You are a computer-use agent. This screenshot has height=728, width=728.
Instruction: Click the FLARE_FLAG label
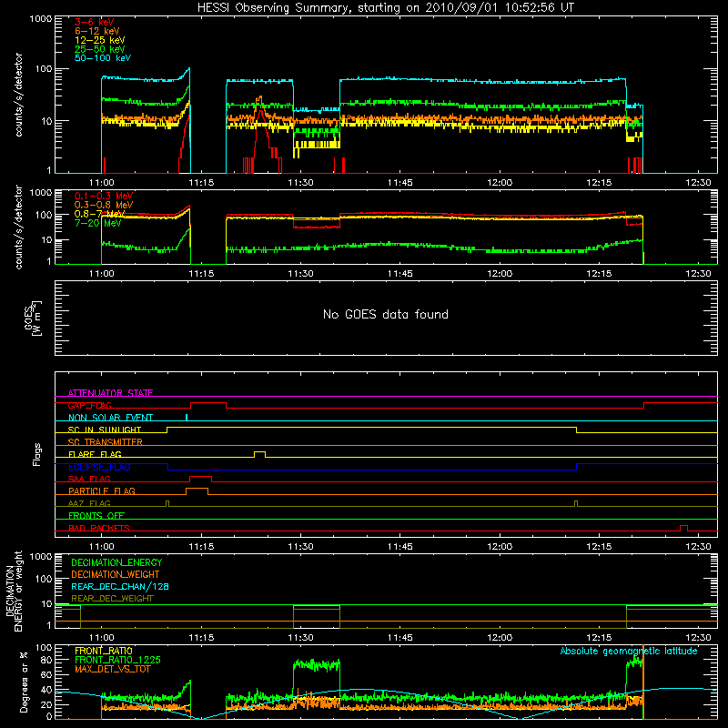[95, 454]
